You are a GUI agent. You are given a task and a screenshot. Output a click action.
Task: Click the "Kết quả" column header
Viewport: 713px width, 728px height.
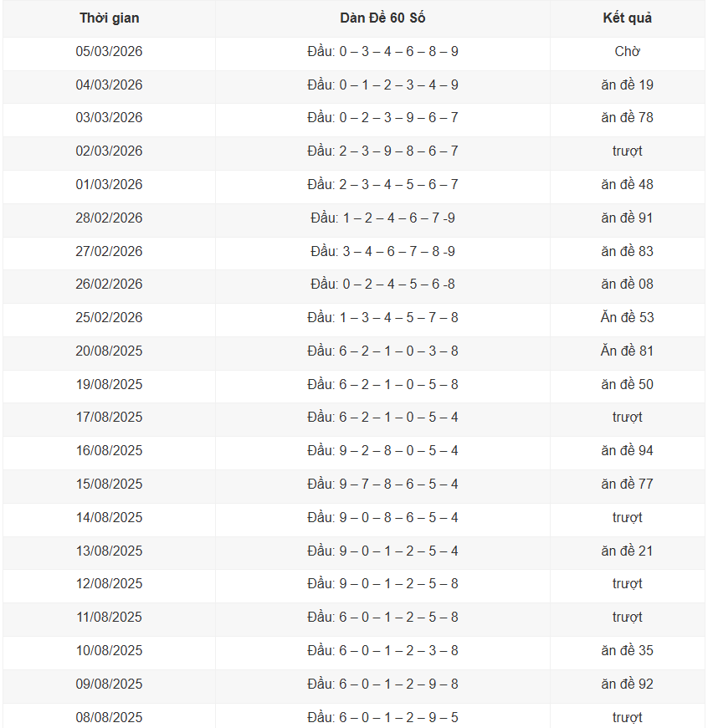(x=627, y=18)
